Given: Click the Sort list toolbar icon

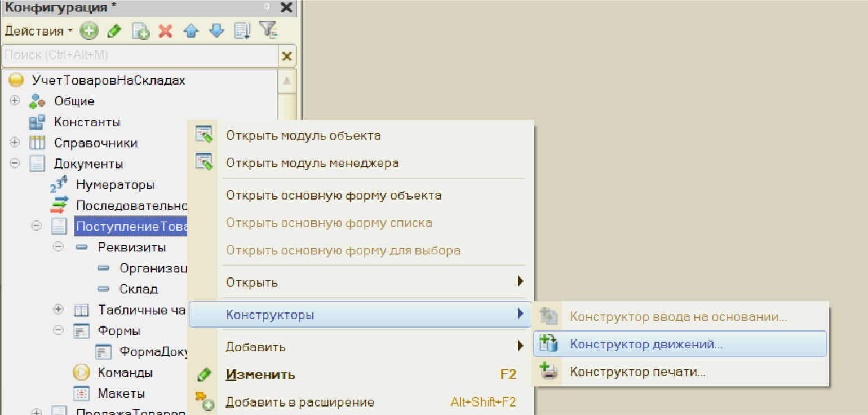Looking at the screenshot, I should pos(242,30).
